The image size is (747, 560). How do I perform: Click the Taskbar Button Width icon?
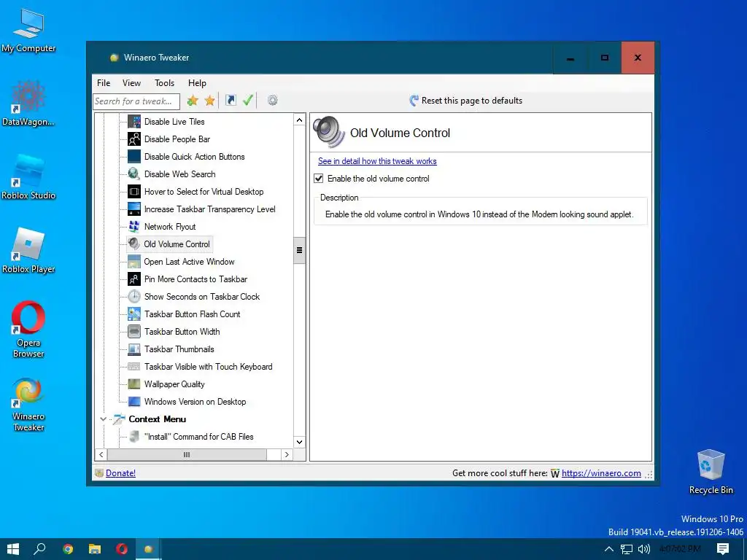134,332
